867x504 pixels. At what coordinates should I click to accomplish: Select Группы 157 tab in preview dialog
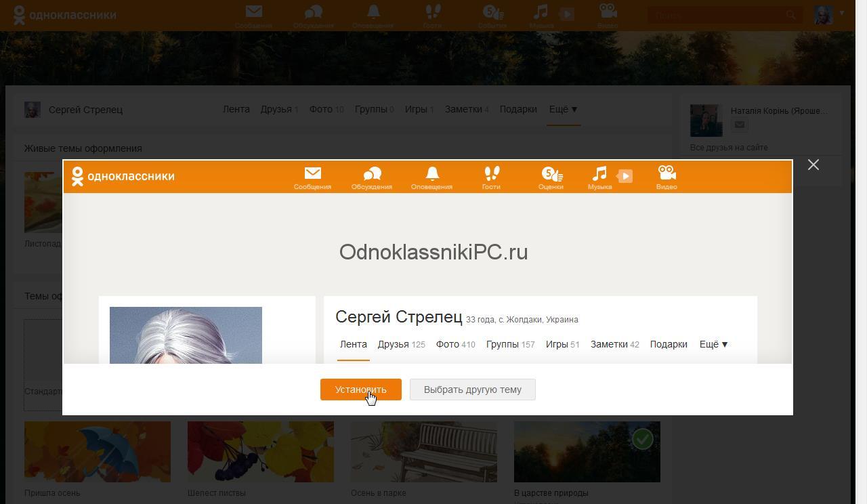(511, 344)
